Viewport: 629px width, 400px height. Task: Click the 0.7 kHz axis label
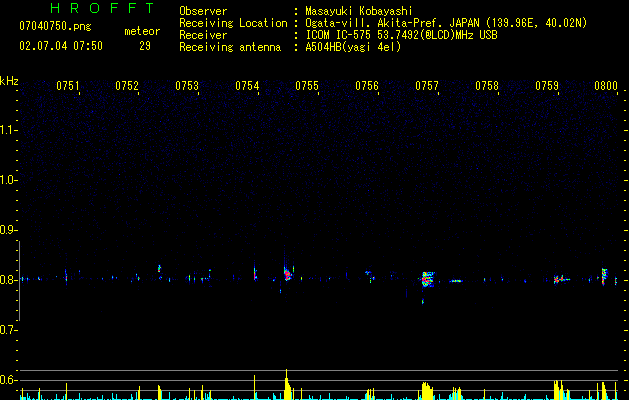point(8,330)
